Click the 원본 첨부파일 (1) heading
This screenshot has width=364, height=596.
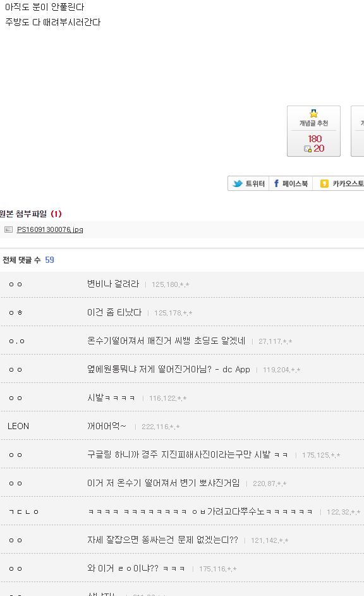tap(30, 214)
